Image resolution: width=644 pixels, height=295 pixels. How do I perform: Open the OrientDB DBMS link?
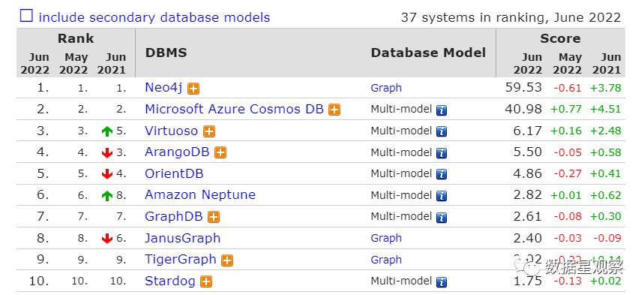pos(174,173)
